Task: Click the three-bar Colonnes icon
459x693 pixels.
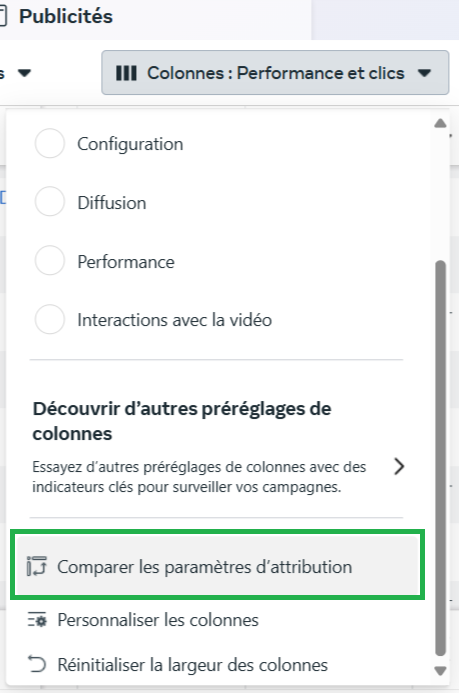Action: 126,73
